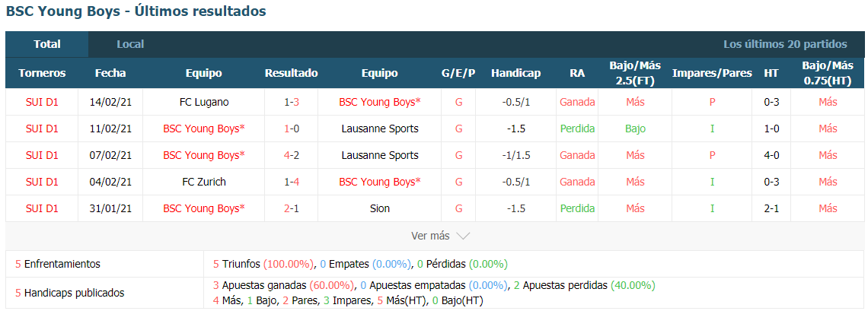Click the Handicap column header

point(516,73)
